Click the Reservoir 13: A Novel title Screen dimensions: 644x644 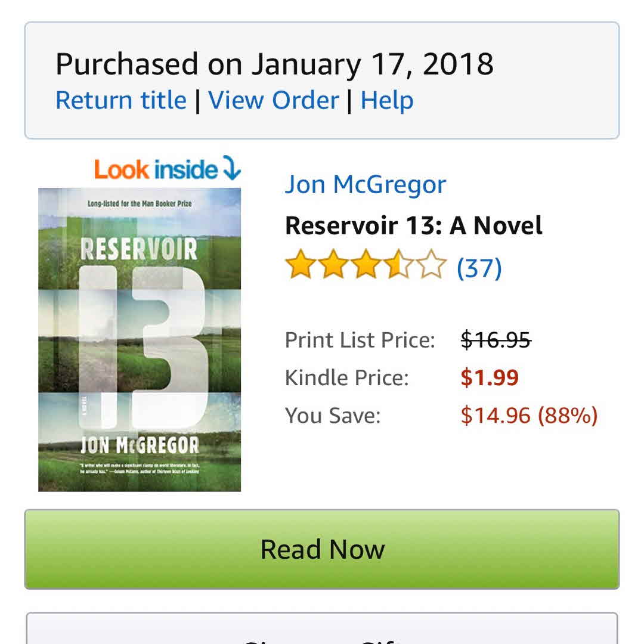[x=414, y=225]
